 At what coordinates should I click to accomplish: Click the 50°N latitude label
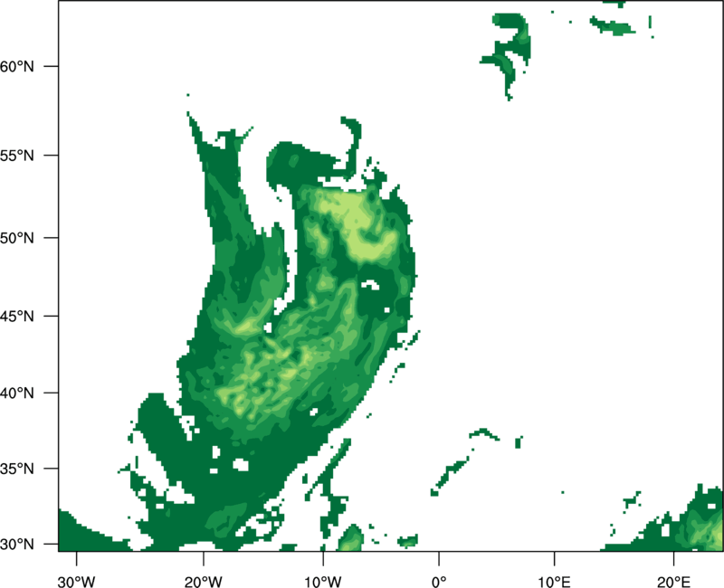(16, 238)
